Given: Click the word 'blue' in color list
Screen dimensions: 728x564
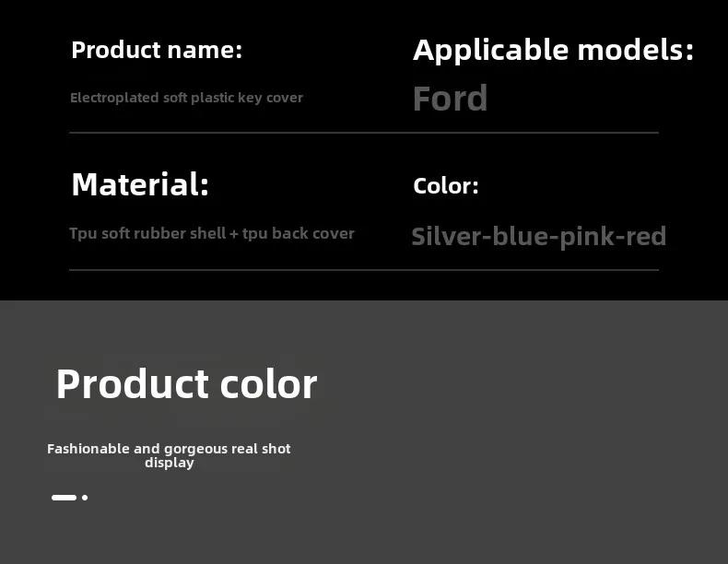Looking at the screenshot, I should pyautogui.click(x=520, y=236).
